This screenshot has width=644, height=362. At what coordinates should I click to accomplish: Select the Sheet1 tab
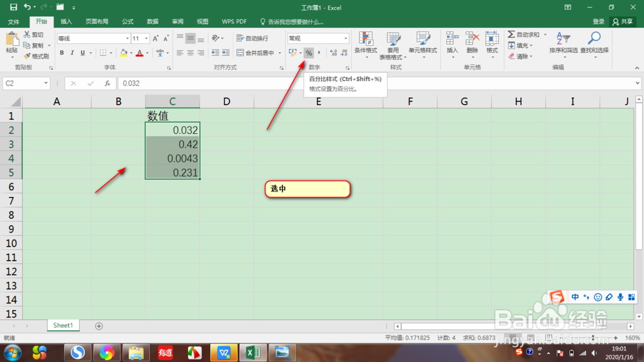coord(63,325)
